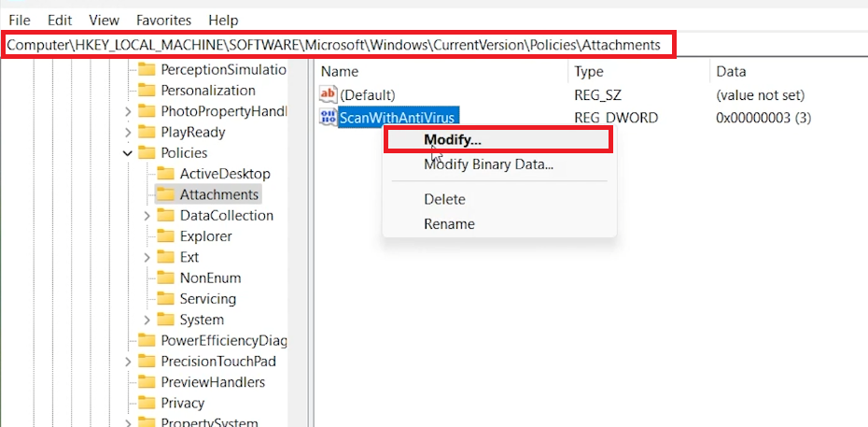Expand the DataCollection key
Image resolution: width=868 pixels, height=427 pixels.
[147, 216]
